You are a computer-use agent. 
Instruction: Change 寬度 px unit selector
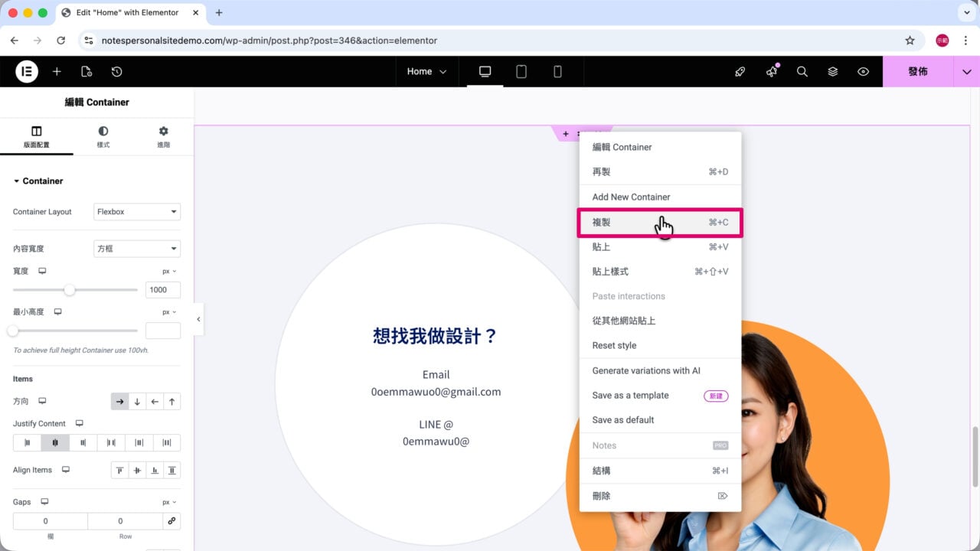(x=169, y=271)
